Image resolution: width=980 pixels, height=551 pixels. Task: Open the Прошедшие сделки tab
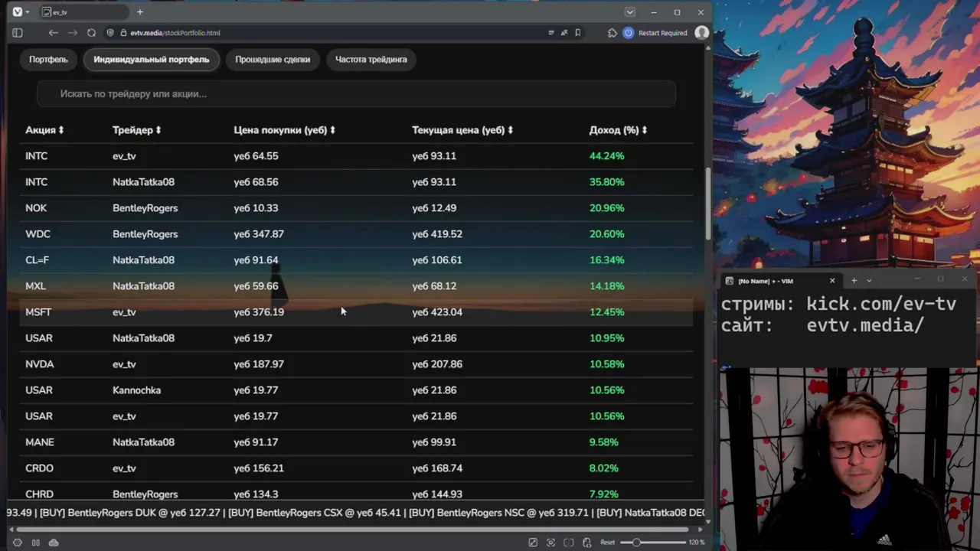click(x=273, y=60)
